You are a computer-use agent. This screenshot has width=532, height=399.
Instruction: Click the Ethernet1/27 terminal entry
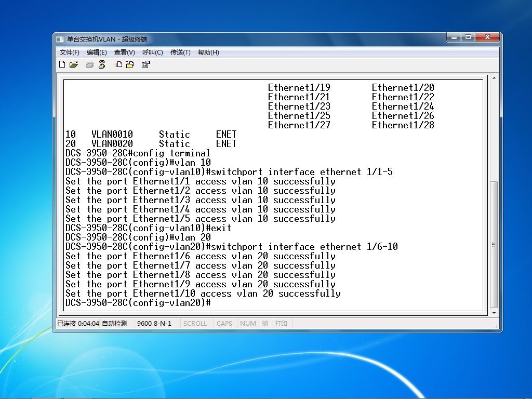coord(299,125)
